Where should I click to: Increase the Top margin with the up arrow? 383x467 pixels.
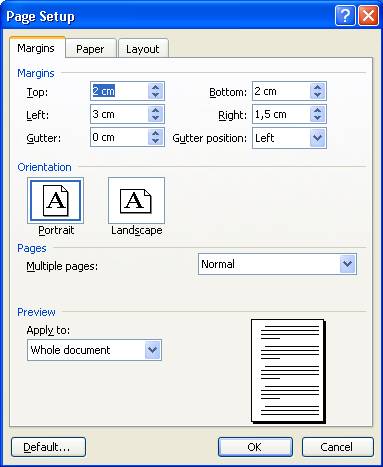[155, 87]
